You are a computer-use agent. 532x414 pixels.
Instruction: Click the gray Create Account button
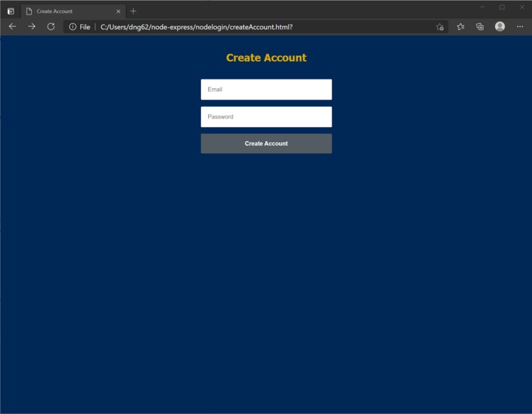click(x=266, y=144)
